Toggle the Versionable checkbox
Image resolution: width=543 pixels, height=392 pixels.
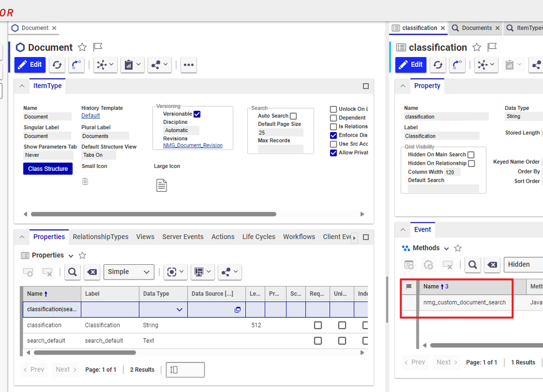[x=197, y=114]
